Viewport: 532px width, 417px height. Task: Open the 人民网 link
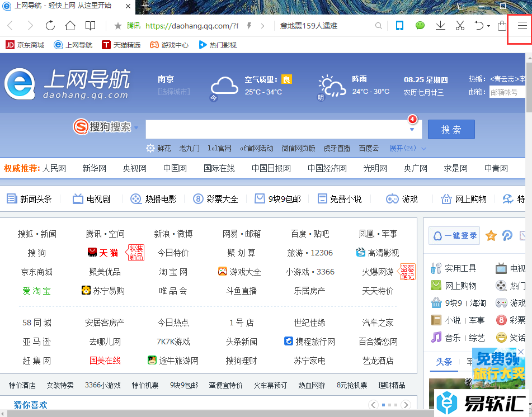click(54, 168)
